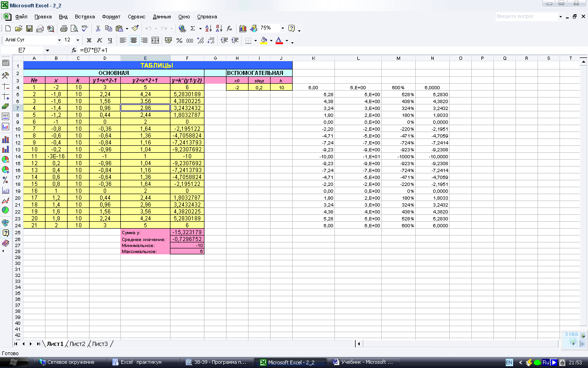Select column E header
The width and height of the screenshot is (588, 368).
[145, 58]
